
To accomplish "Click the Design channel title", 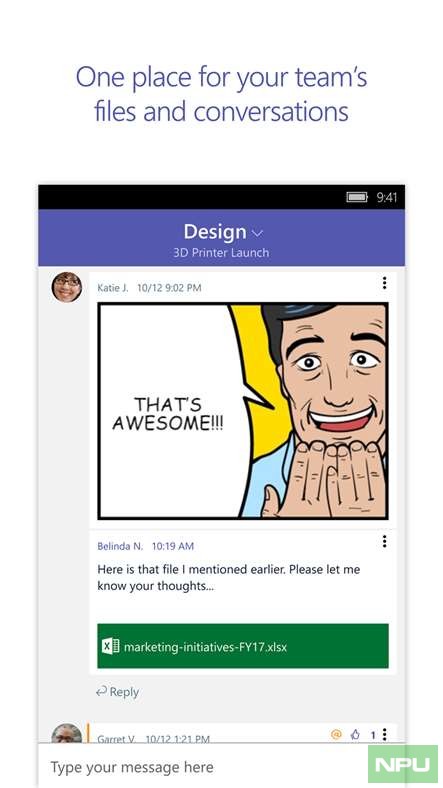I will [x=215, y=232].
